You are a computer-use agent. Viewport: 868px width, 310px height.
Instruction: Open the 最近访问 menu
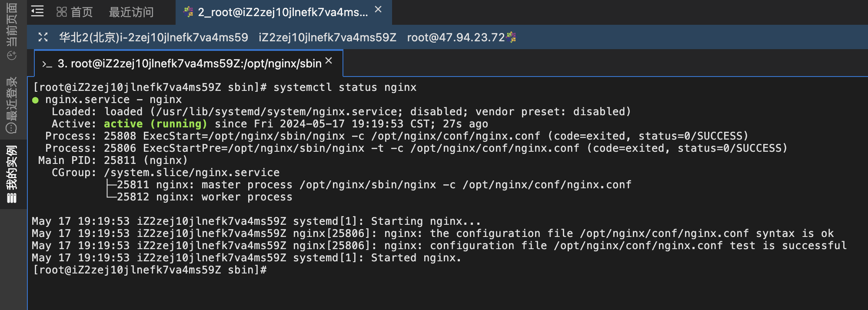coord(131,12)
